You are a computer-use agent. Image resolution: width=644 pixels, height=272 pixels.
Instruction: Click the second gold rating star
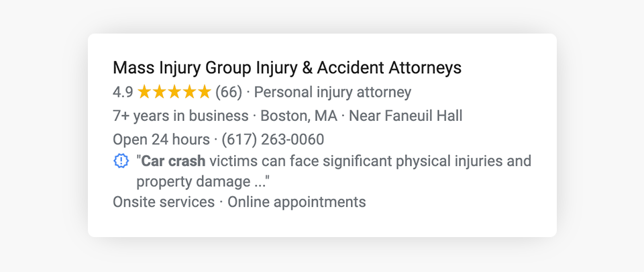pyautogui.click(x=160, y=92)
